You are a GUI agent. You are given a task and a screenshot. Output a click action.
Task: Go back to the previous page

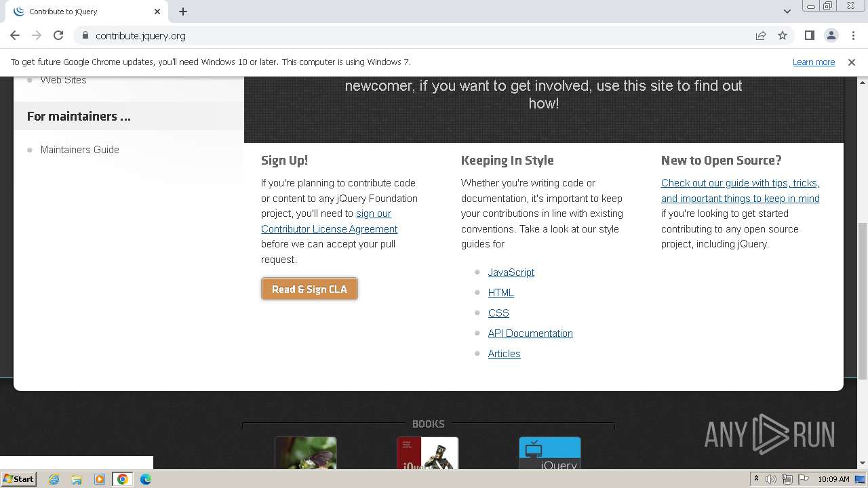click(15, 35)
